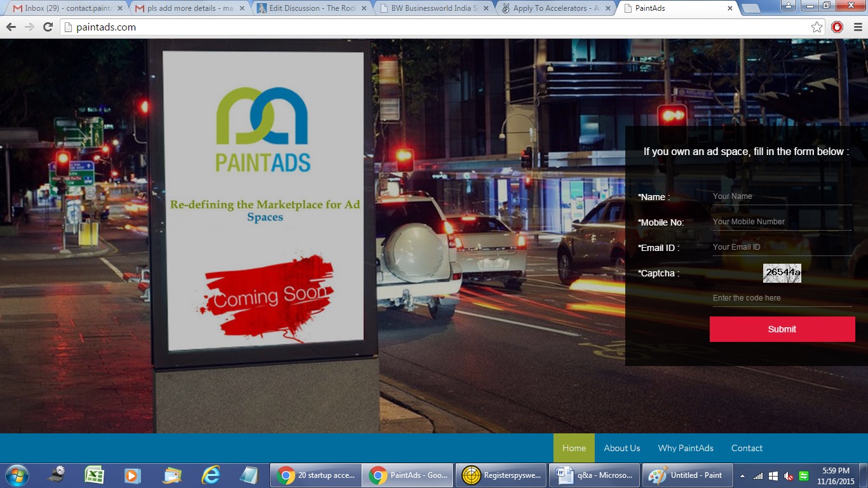Focus the Your Mobile Number field
Image resolution: width=868 pixels, height=488 pixels.
coord(782,222)
